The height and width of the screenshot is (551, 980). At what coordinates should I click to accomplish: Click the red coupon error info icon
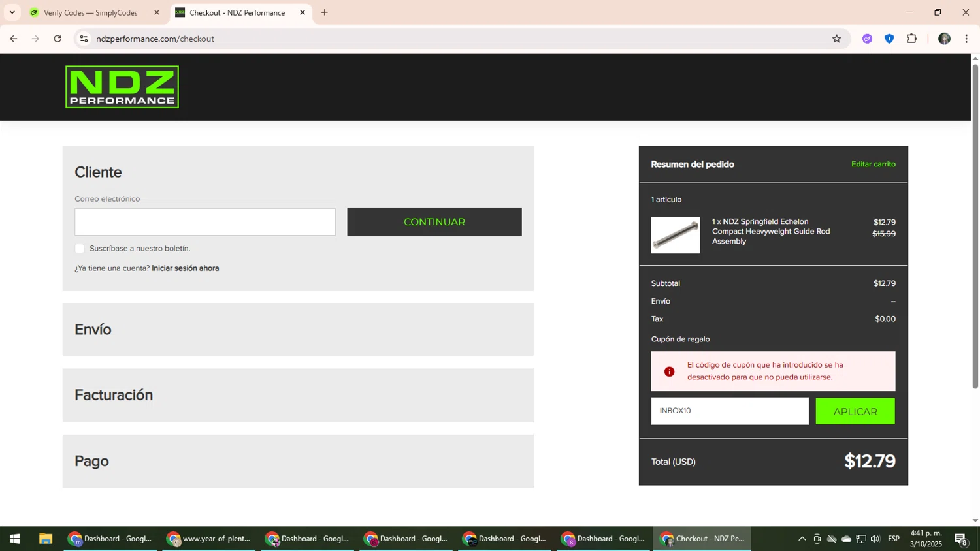click(x=669, y=371)
